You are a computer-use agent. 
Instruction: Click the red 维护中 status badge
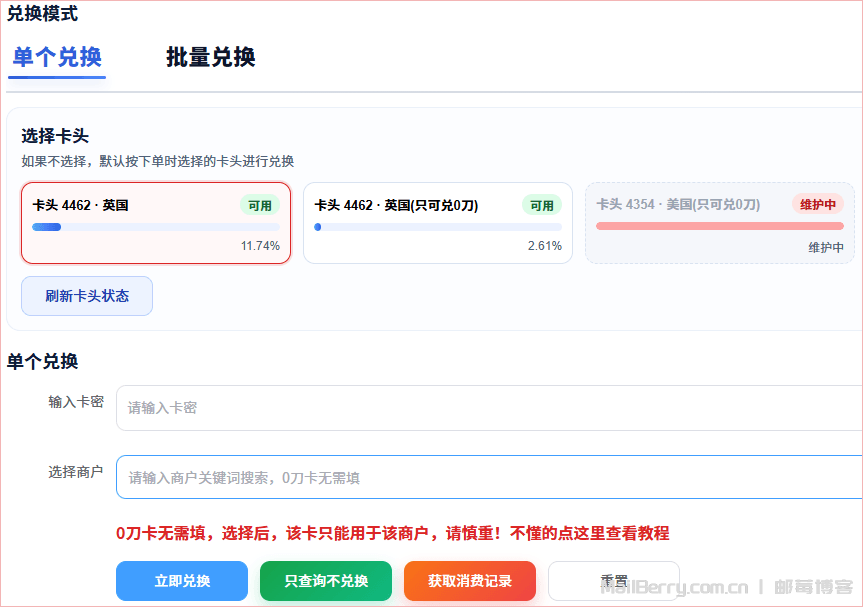pyautogui.click(x=818, y=204)
